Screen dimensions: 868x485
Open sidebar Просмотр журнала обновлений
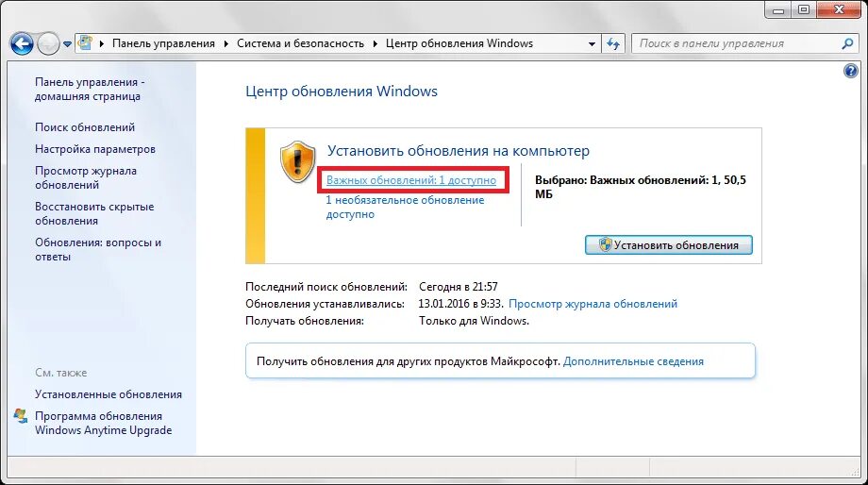coord(86,177)
